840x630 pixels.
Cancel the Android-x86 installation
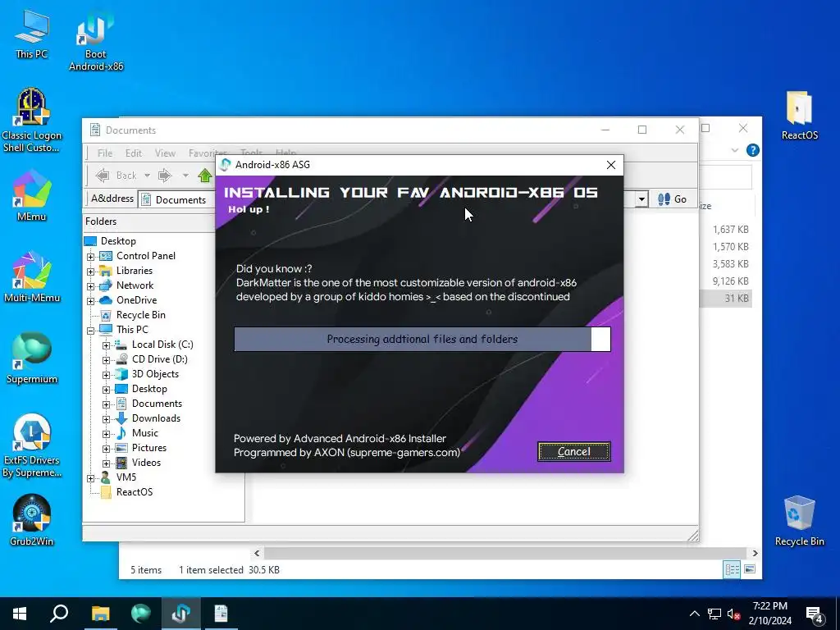pos(573,452)
